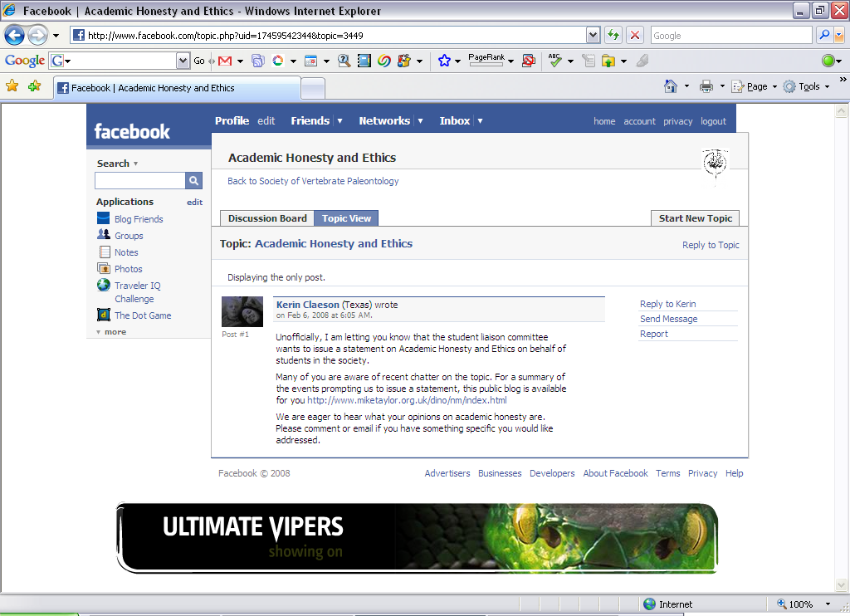Open the Tools menu

tap(806, 87)
